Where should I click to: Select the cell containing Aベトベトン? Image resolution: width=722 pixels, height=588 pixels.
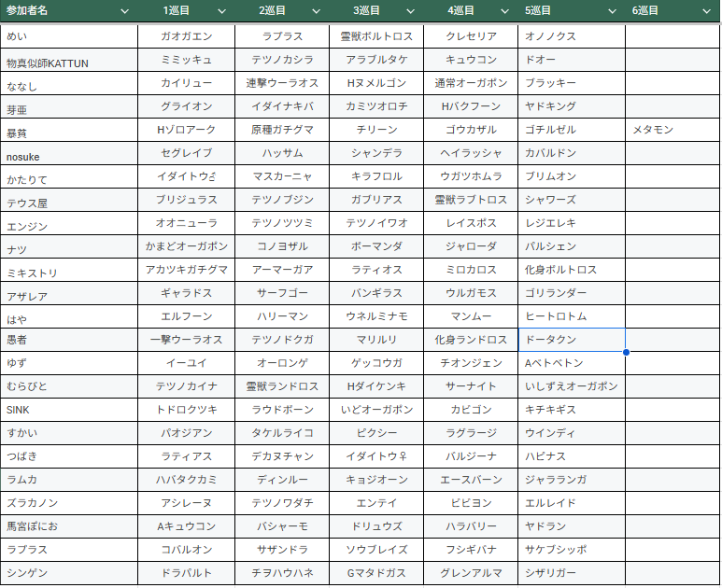pyautogui.click(x=572, y=363)
